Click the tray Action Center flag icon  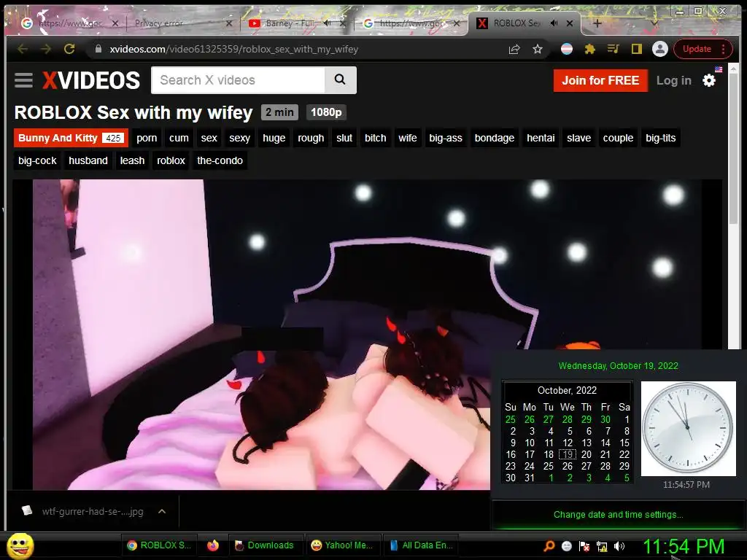coord(584,546)
